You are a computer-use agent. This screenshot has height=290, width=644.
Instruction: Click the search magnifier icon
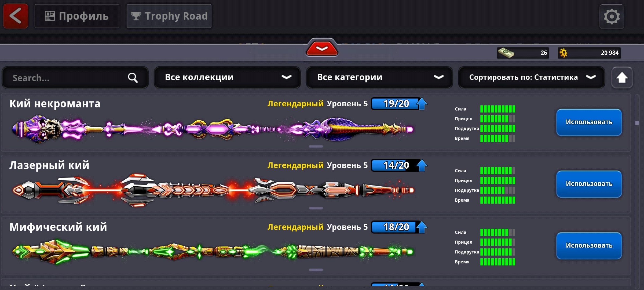pos(133,78)
